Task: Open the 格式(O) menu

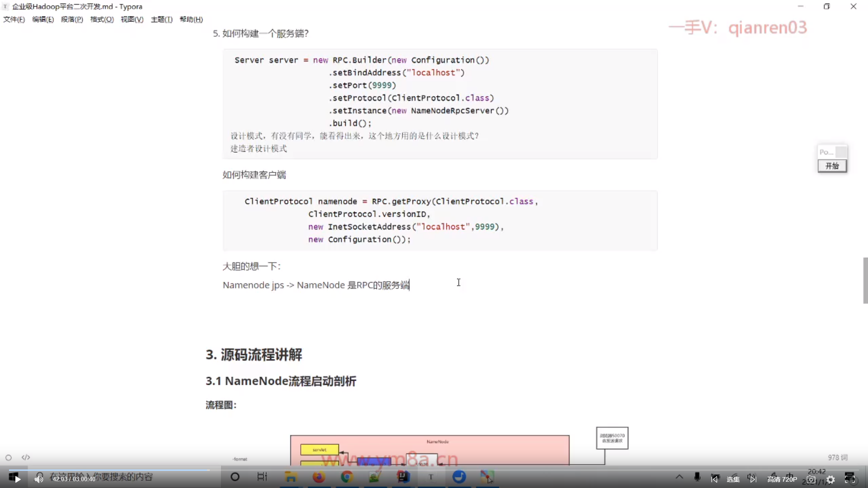Action: pyautogui.click(x=102, y=19)
